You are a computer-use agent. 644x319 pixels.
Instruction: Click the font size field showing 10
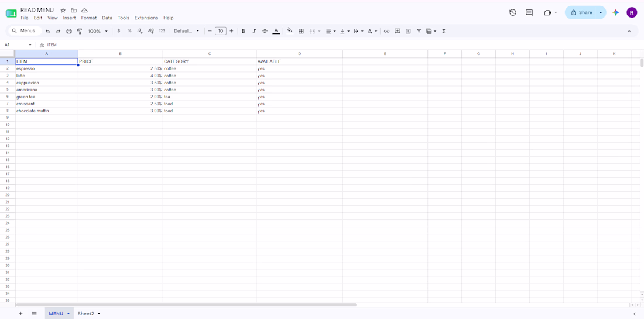click(221, 31)
